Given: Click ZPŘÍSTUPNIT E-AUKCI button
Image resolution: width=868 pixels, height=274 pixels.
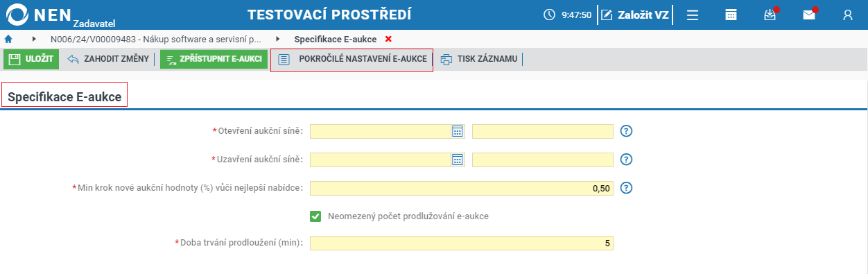Looking at the screenshot, I should point(214,59).
